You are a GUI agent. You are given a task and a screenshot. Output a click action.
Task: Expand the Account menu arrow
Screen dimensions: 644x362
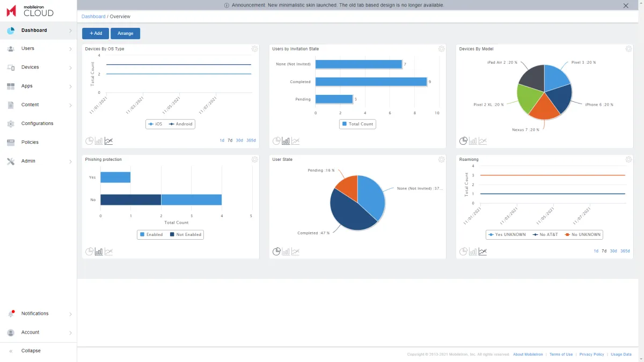(70, 333)
